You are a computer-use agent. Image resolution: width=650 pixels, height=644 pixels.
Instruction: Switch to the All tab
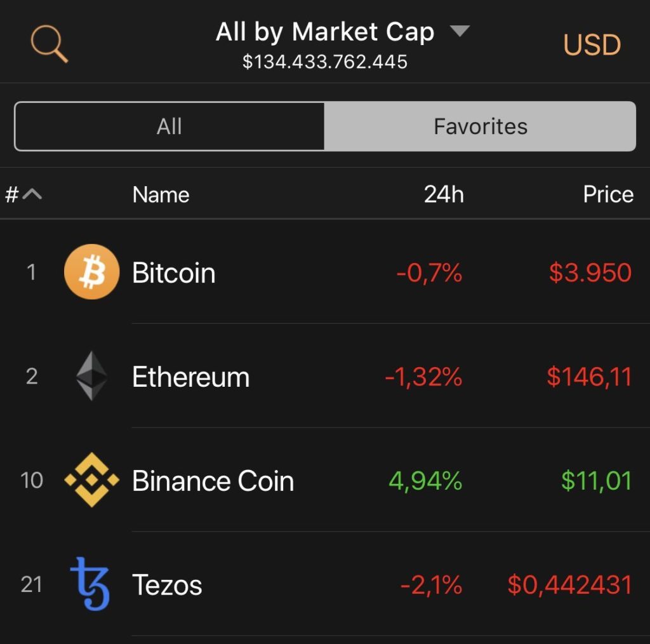click(169, 126)
